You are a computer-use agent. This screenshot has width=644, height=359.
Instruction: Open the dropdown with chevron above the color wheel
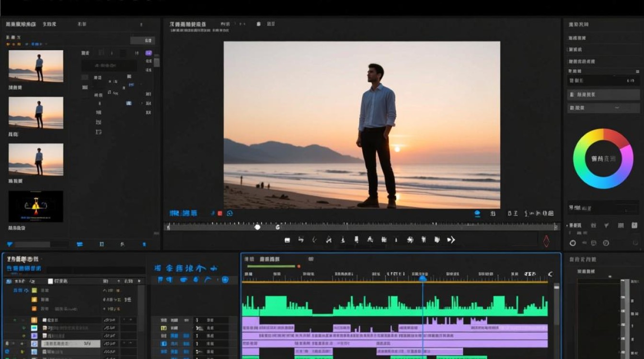[x=604, y=108]
